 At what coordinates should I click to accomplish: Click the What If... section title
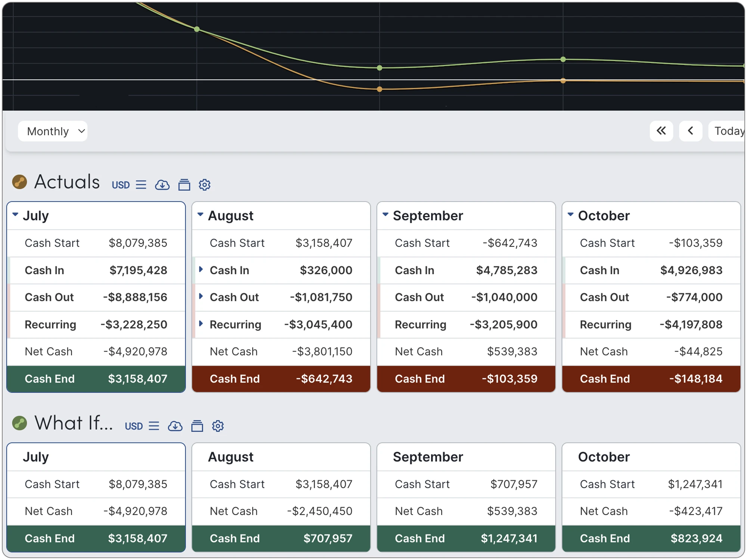point(74,423)
